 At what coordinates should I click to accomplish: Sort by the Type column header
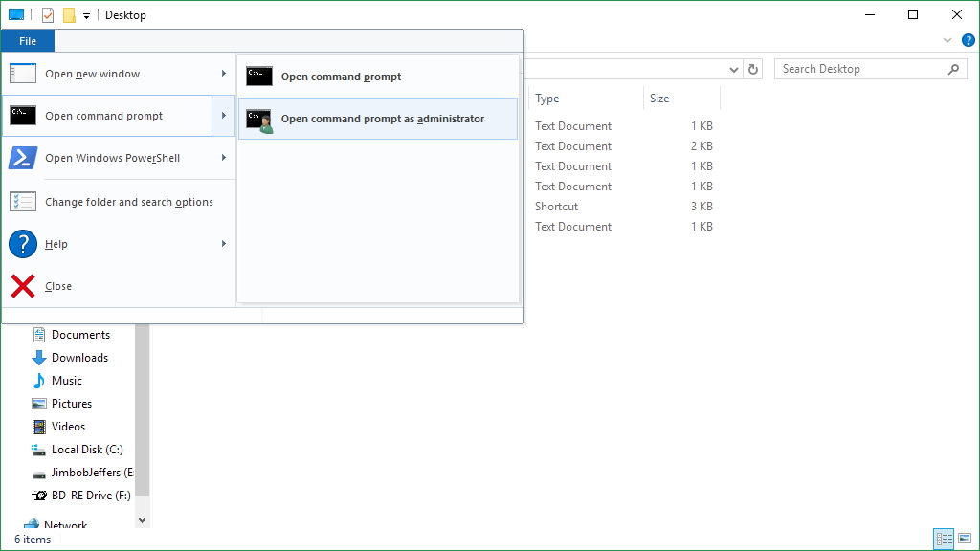587,99
